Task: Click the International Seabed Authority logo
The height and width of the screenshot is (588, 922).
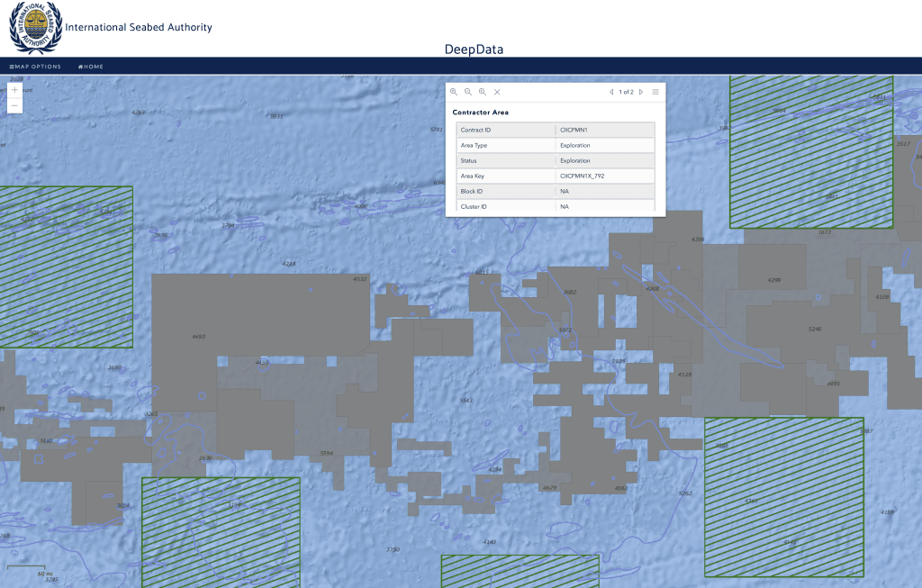Action: pyautogui.click(x=35, y=27)
